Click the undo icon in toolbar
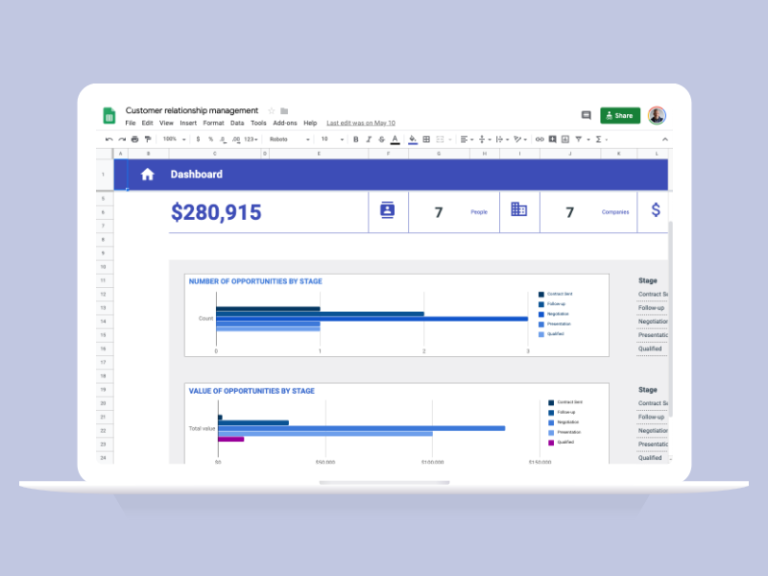 point(109,140)
